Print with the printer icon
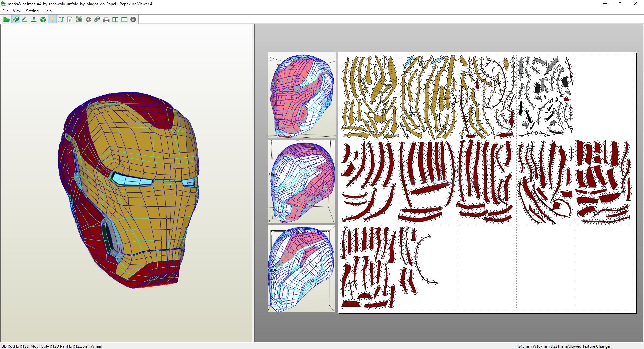 click(106, 20)
